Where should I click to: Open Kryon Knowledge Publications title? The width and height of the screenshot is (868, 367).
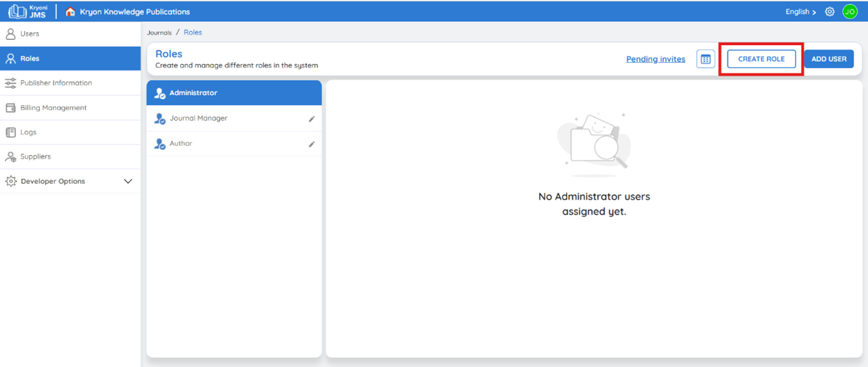pyautogui.click(x=134, y=11)
